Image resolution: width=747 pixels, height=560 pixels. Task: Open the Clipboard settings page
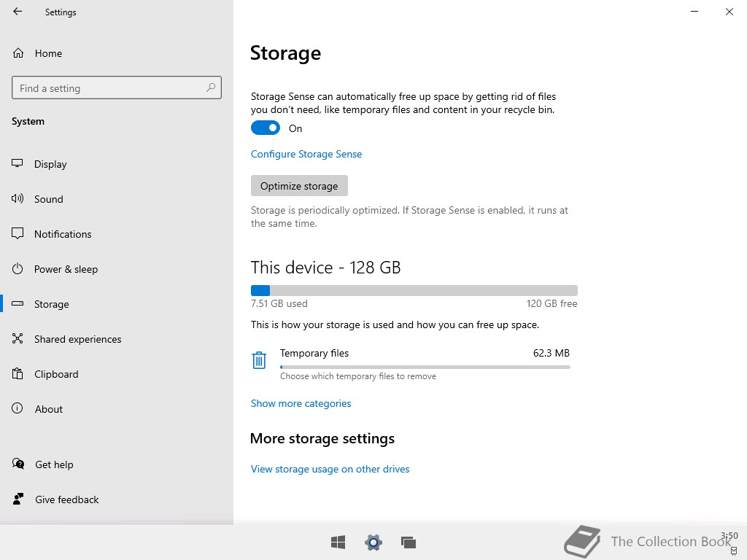coord(56,374)
